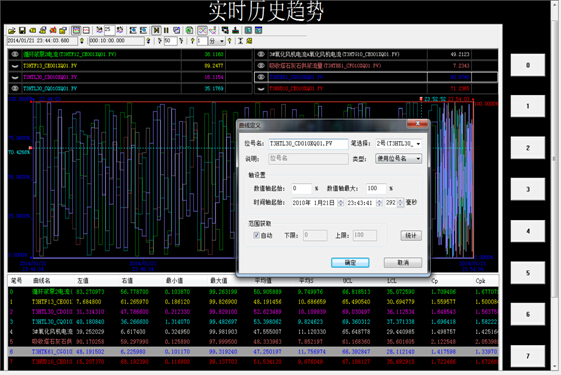Open the time unit 分 dropdown in toolbar
Viewport: 561px width, 375px height.
[217, 41]
